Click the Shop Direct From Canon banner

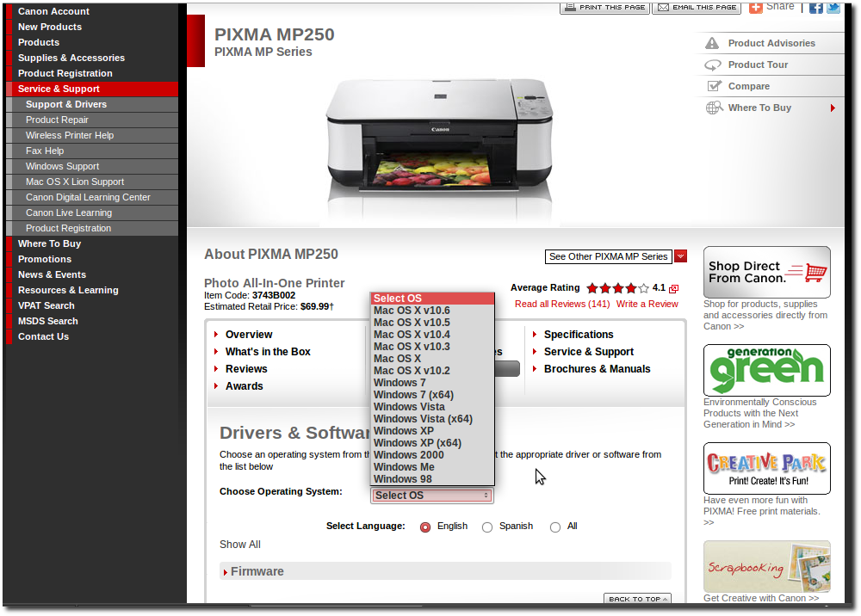(x=766, y=272)
